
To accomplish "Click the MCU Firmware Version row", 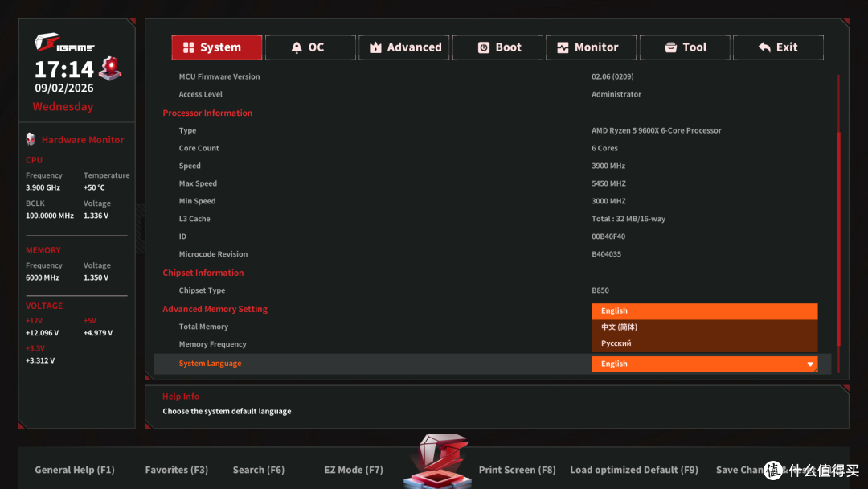I will (492, 76).
